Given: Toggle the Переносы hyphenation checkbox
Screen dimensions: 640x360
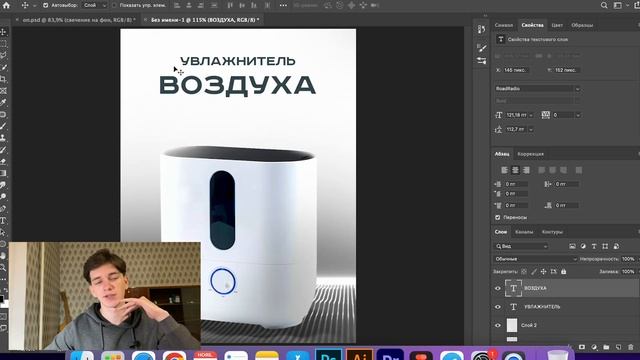Looking at the screenshot, I should coord(498,217).
